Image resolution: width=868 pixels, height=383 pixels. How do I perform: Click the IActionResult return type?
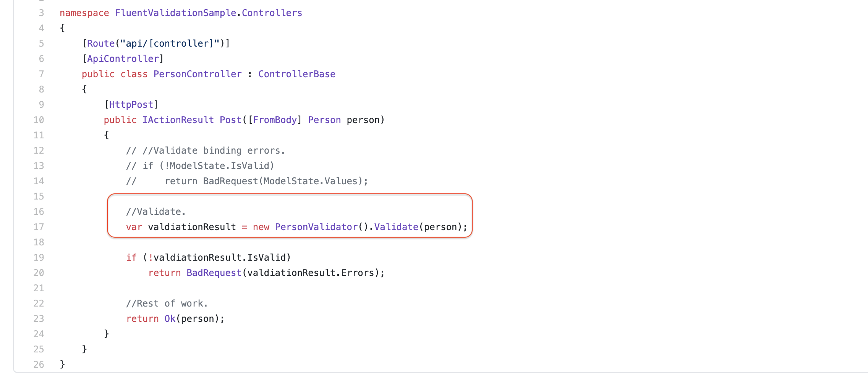coord(178,120)
